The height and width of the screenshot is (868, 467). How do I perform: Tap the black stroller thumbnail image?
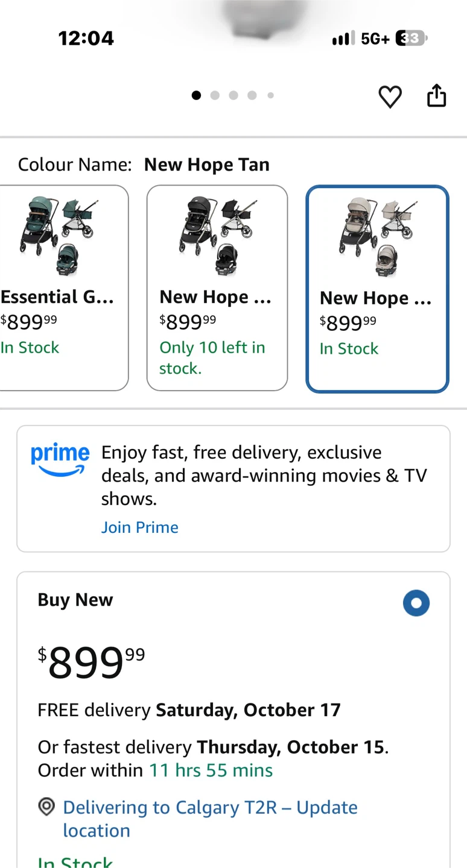(218, 236)
